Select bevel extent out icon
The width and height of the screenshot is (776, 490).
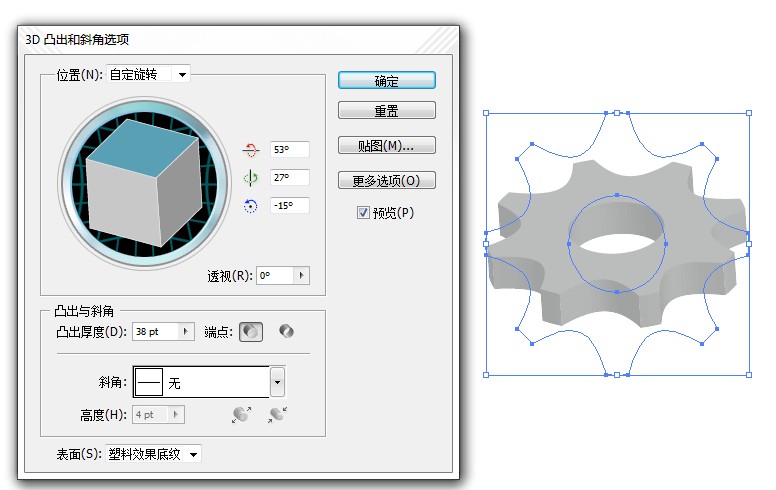tap(242, 414)
